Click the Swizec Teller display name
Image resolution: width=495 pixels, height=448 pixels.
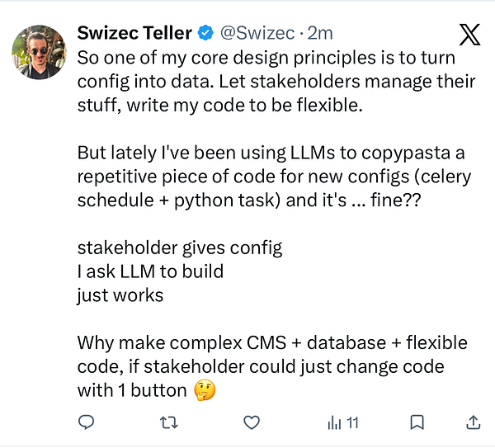[x=134, y=34]
